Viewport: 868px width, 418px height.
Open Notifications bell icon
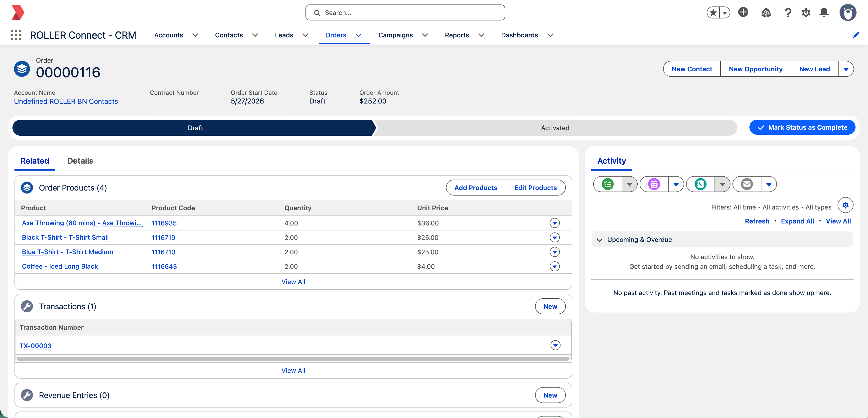click(x=824, y=13)
